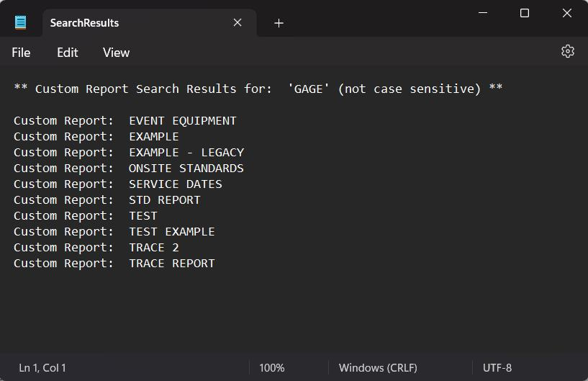
Task: Click in the empty text area below results
Action: pos(288,310)
